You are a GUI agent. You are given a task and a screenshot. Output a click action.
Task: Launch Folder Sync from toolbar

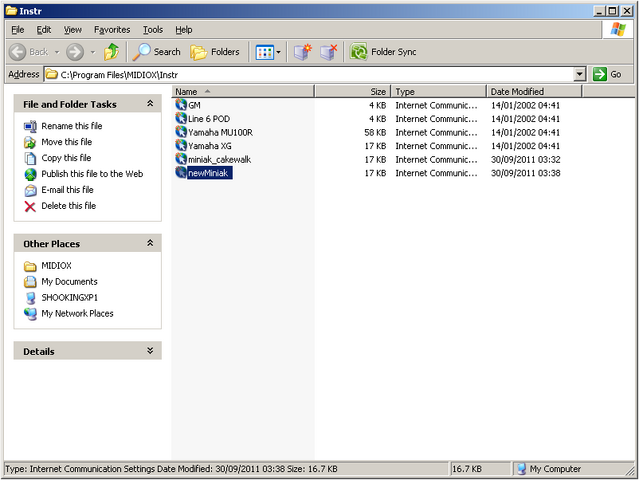pyautogui.click(x=383, y=52)
